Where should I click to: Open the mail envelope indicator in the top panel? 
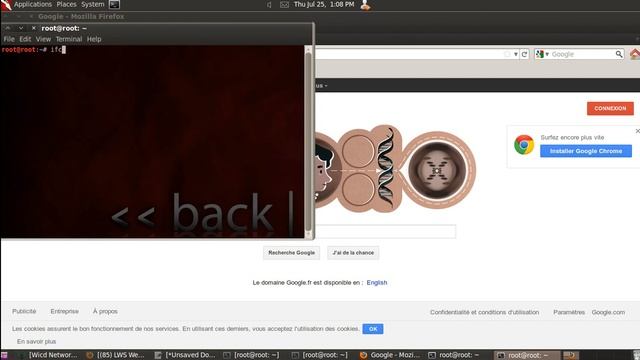point(284,5)
